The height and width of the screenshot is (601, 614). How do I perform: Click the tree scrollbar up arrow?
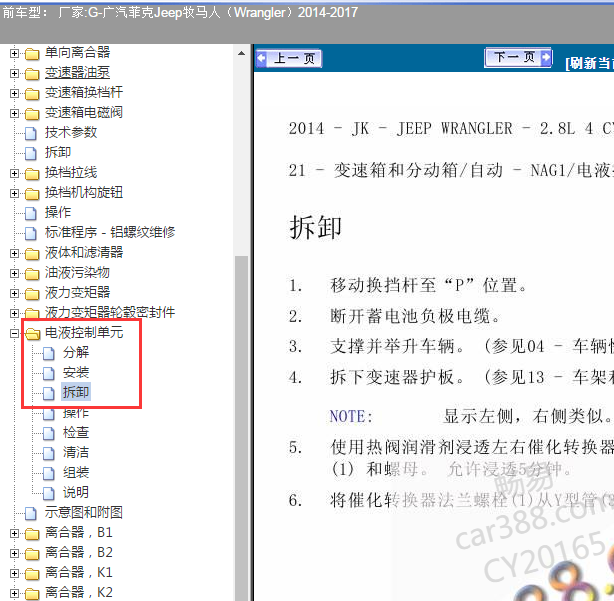coord(242,53)
